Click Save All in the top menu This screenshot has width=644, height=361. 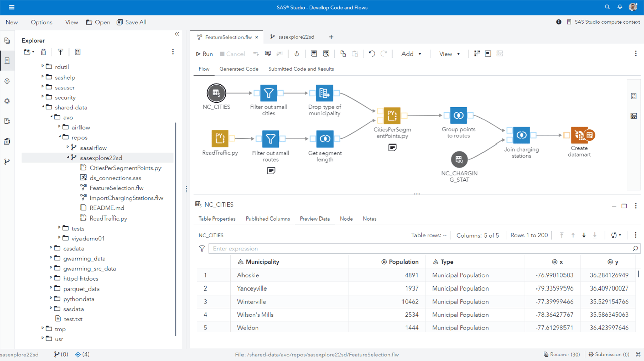(x=131, y=22)
